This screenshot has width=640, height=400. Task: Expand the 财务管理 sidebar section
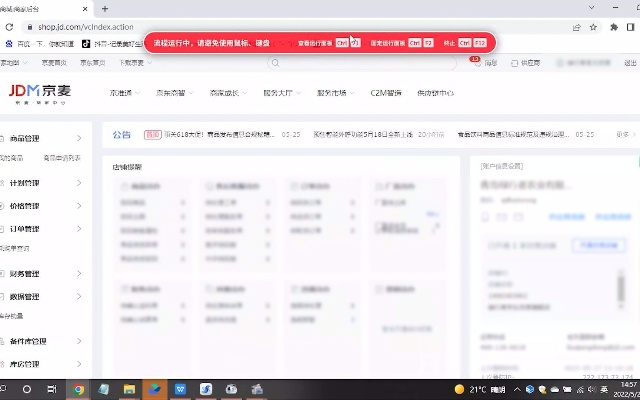(39, 273)
